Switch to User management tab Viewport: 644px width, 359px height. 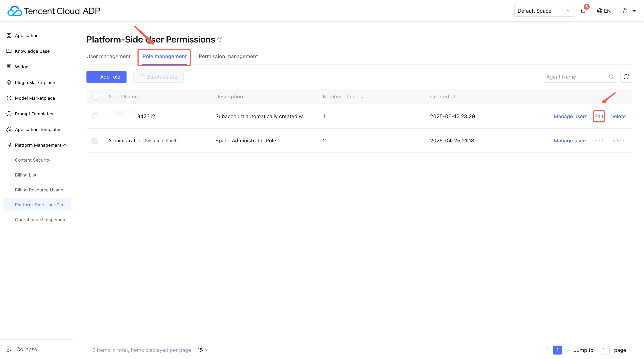pyautogui.click(x=108, y=56)
